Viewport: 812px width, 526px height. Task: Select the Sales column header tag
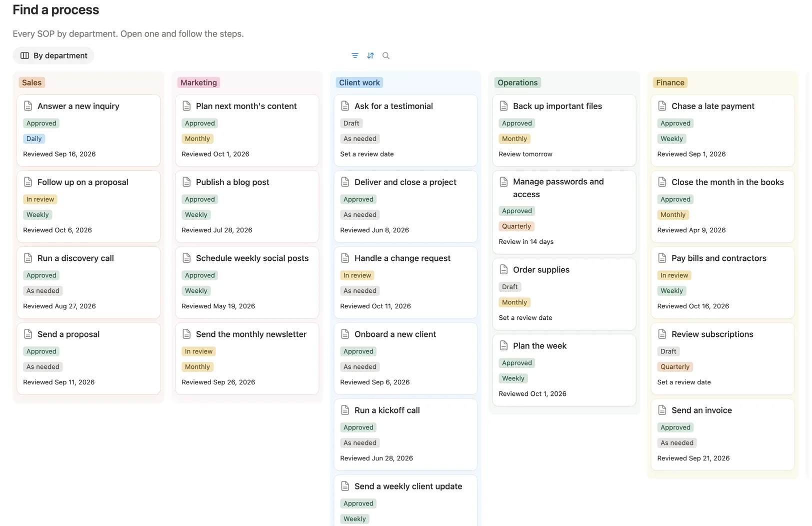point(32,83)
